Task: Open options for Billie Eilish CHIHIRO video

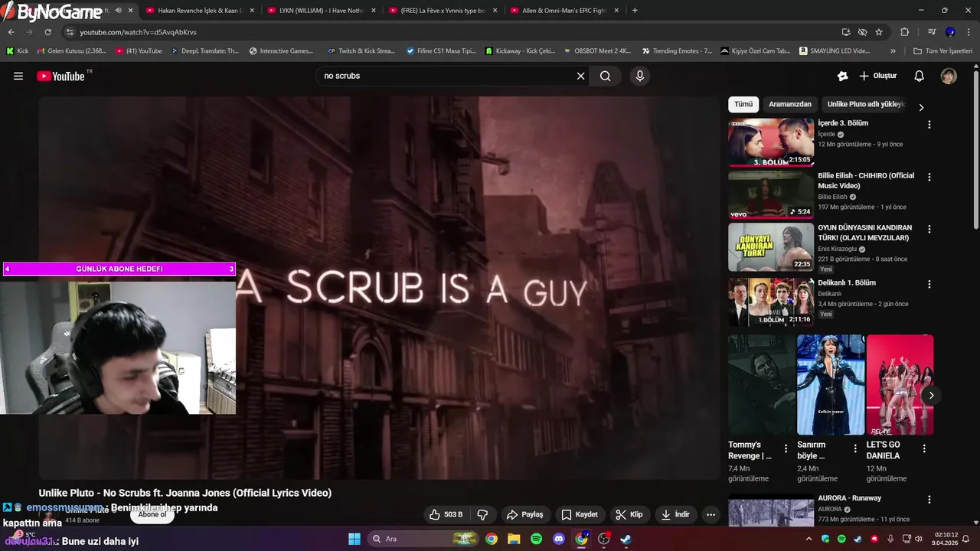Action: pos(929,177)
